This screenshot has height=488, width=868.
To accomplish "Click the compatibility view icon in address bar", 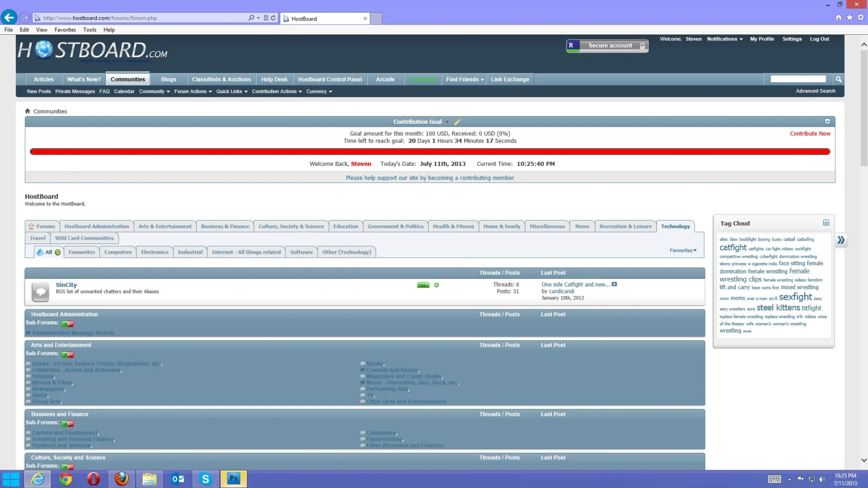I will click(266, 18).
